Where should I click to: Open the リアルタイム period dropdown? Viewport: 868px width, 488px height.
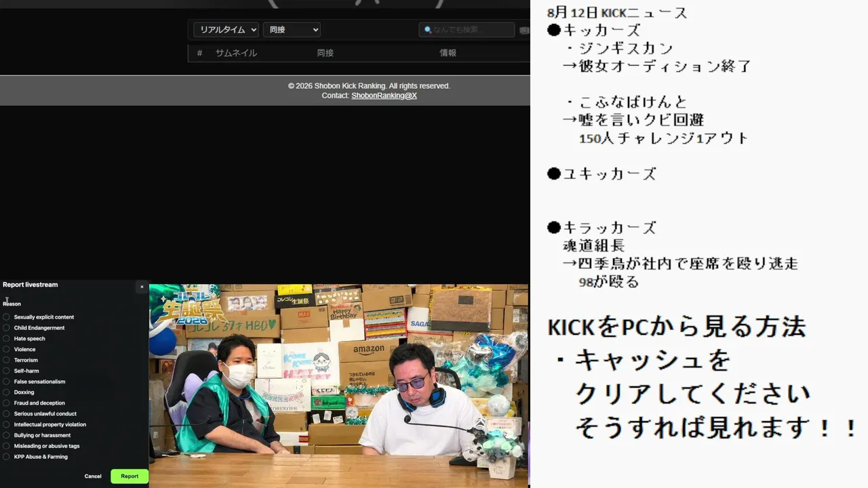[226, 30]
